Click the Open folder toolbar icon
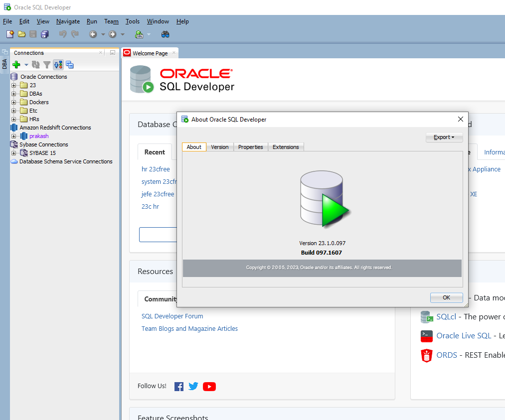The image size is (505, 420). [21, 34]
